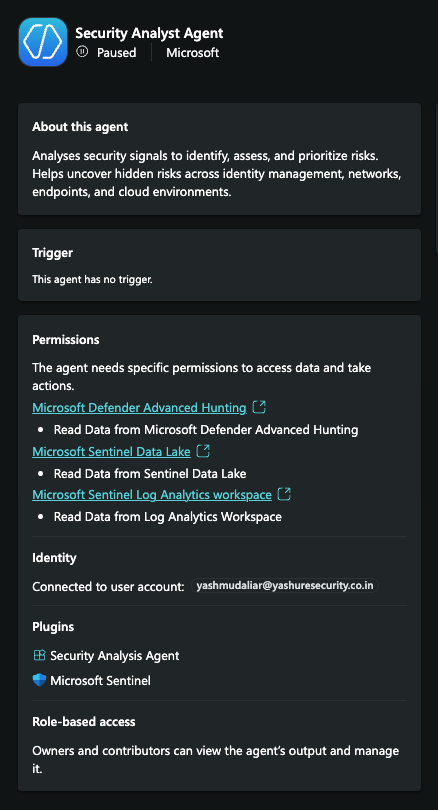Click the Trigger section heading
The width and height of the screenshot is (438, 810).
(x=52, y=253)
